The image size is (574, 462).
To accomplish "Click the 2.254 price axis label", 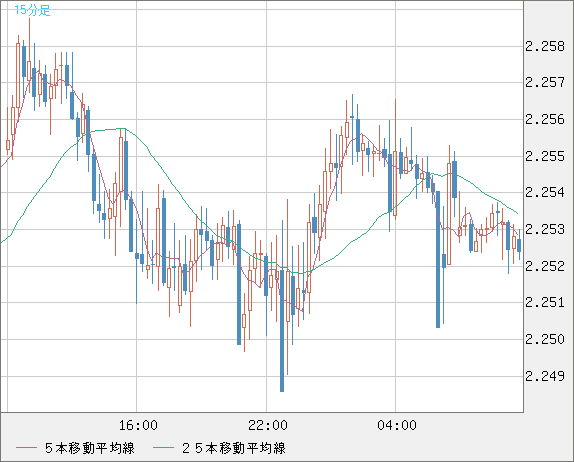I will pos(545,192).
